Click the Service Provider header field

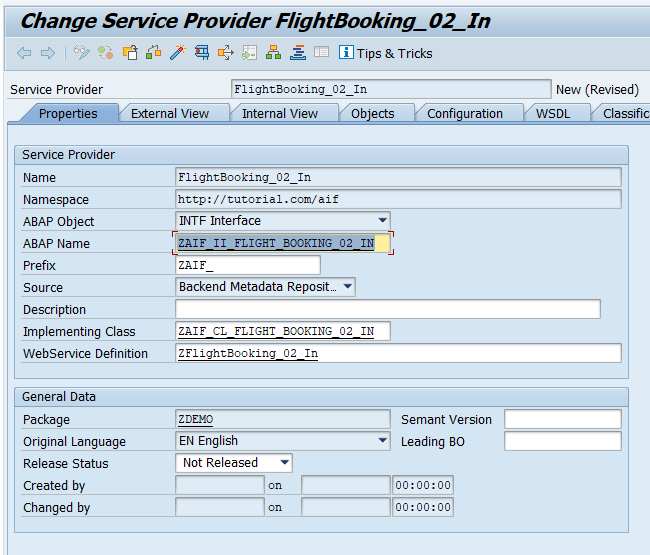click(x=391, y=89)
